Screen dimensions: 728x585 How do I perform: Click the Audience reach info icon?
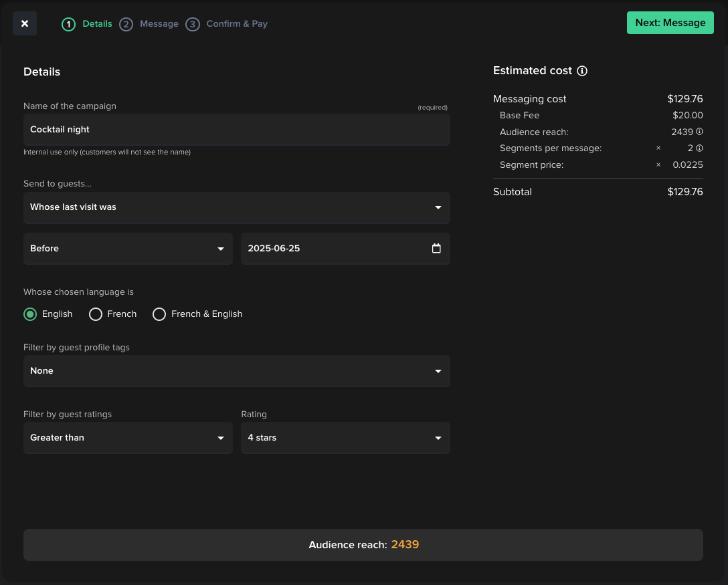click(x=699, y=132)
